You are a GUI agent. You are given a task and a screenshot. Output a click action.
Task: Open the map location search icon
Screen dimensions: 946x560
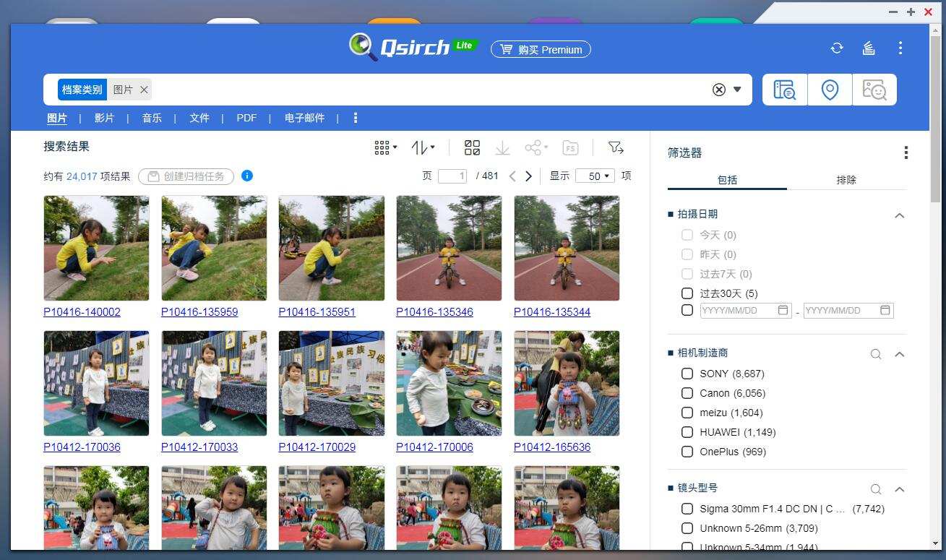[x=829, y=90]
